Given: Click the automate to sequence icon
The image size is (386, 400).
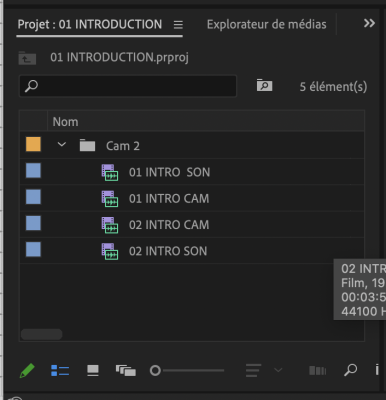Looking at the screenshot, I should tap(317, 371).
